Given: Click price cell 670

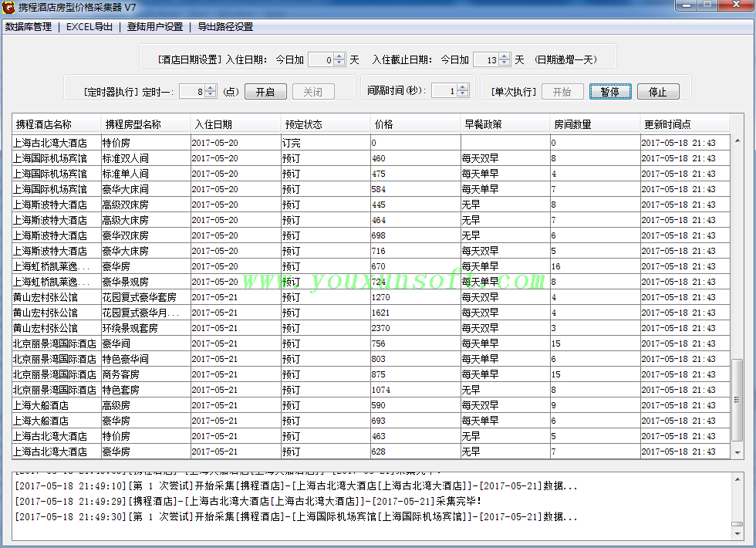Looking at the screenshot, I should (415, 266).
